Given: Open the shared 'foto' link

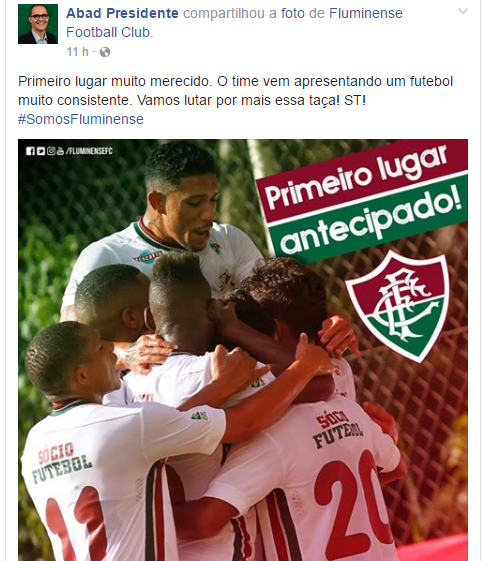Looking at the screenshot, I should point(293,13).
